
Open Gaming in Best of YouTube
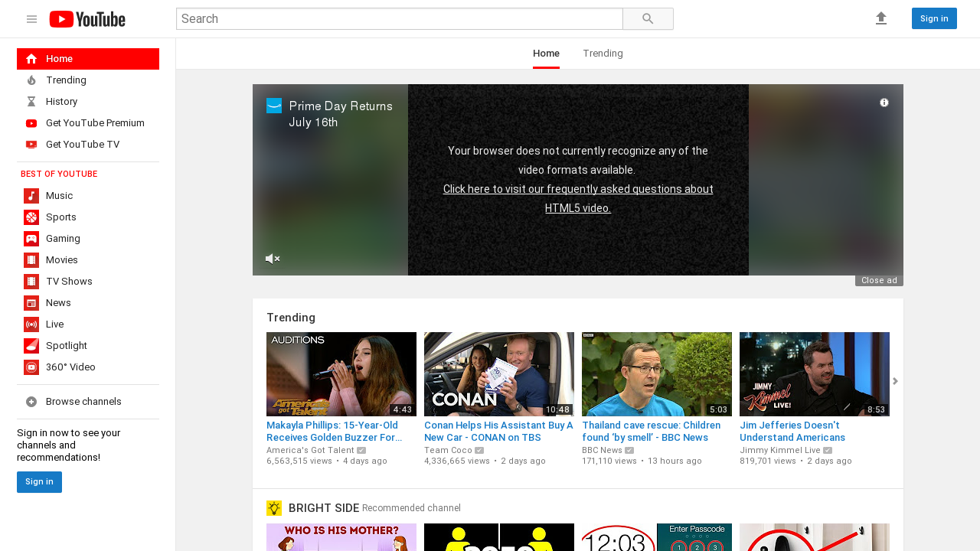click(88, 239)
